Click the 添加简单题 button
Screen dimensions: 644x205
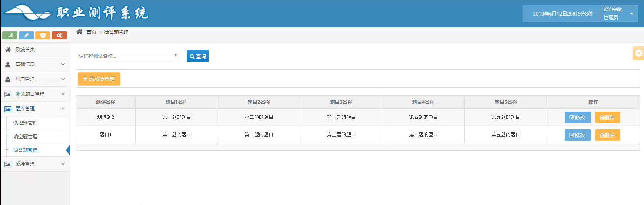pyautogui.click(x=99, y=79)
